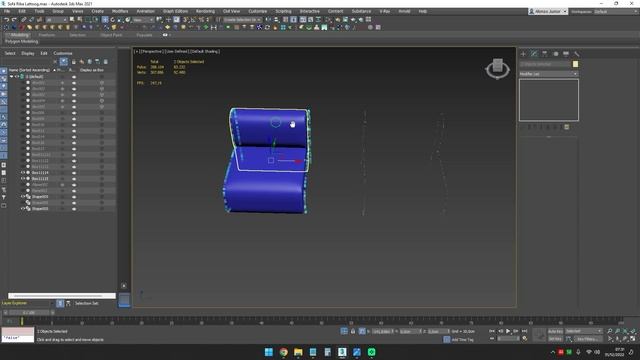Toggle visibility eye of Box11114
The width and height of the screenshot is (640, 360).
click(23, 173)
